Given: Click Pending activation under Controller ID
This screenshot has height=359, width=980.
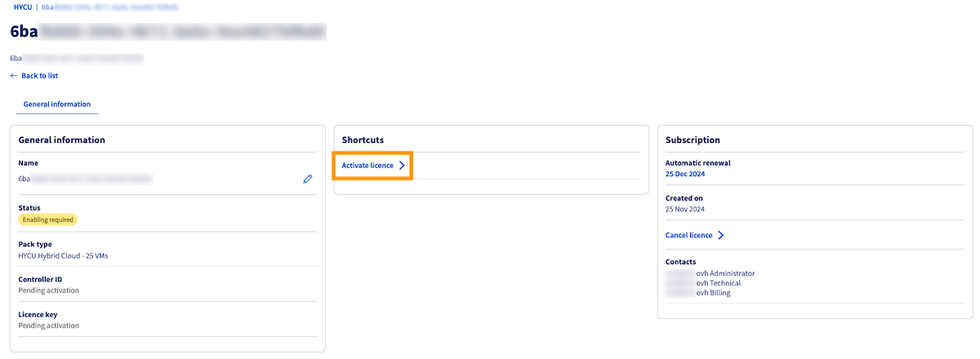Looking at the screenshot, I should tap(49, 290).
